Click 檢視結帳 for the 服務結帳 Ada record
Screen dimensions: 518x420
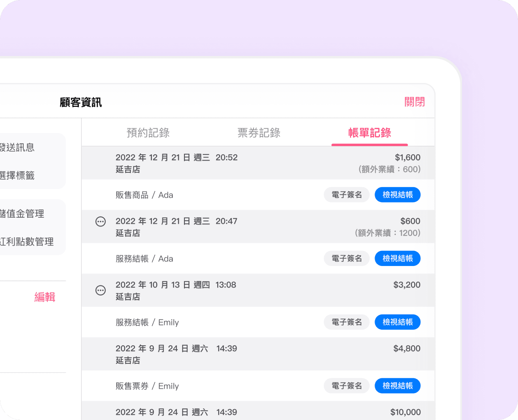pyautogui.click(x=397, y=258)
